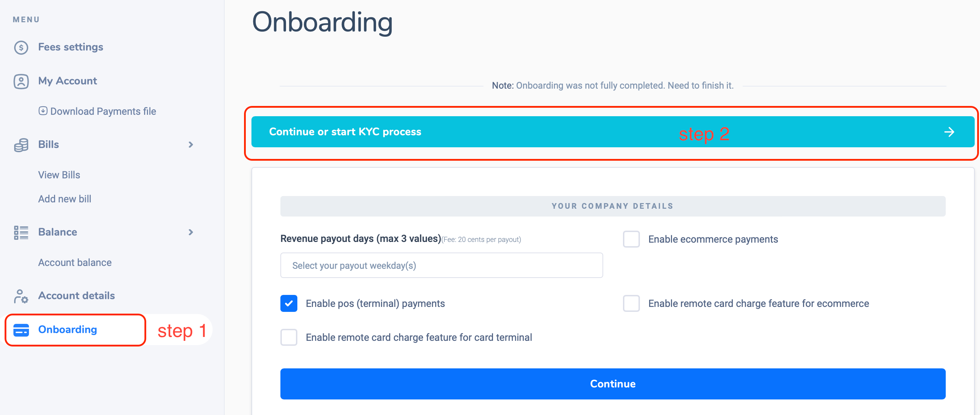
Task: Click the Bills coin stack icon
Action: (21, 145)
